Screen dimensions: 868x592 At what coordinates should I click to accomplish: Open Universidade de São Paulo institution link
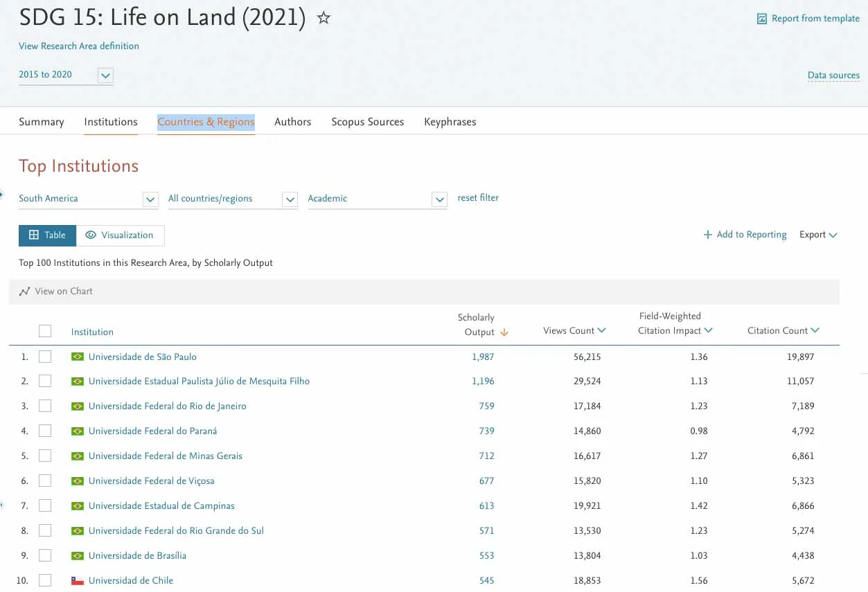143,357
